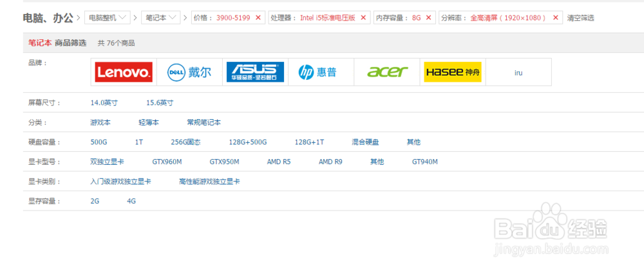Click the 笔记本 heading in filter bar
Screen dimensions: 644x271
[x=40, y=42]
